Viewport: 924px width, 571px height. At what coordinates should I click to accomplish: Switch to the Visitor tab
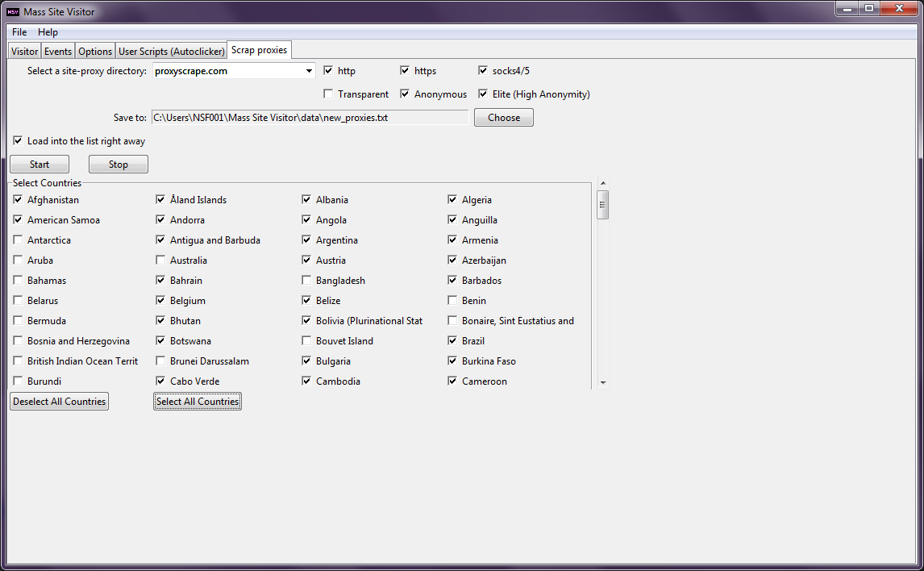[24, 52]
